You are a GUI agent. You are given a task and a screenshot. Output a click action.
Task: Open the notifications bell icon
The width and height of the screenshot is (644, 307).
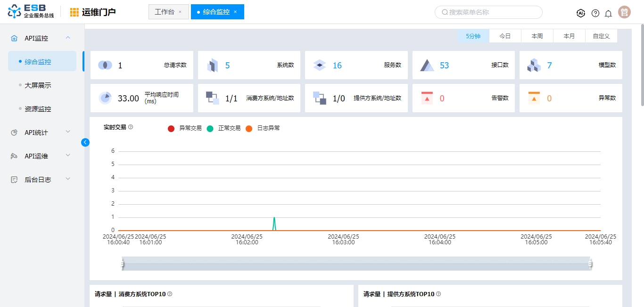pyautogui.click(x=608, y=13)
